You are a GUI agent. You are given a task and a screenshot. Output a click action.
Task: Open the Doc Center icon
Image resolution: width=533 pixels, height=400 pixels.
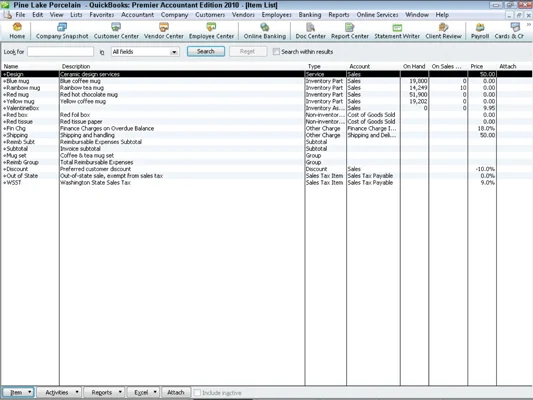pos(310,31)
